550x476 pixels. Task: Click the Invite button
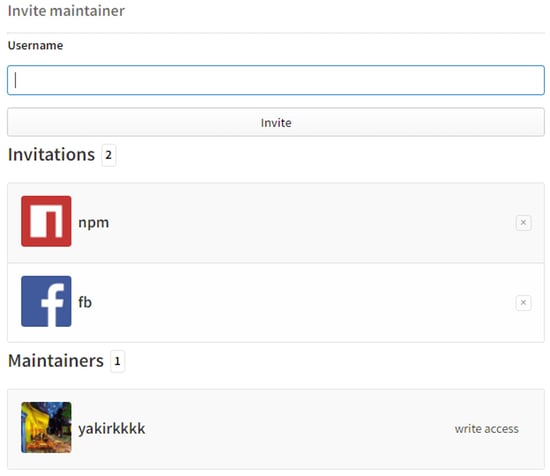276,122
